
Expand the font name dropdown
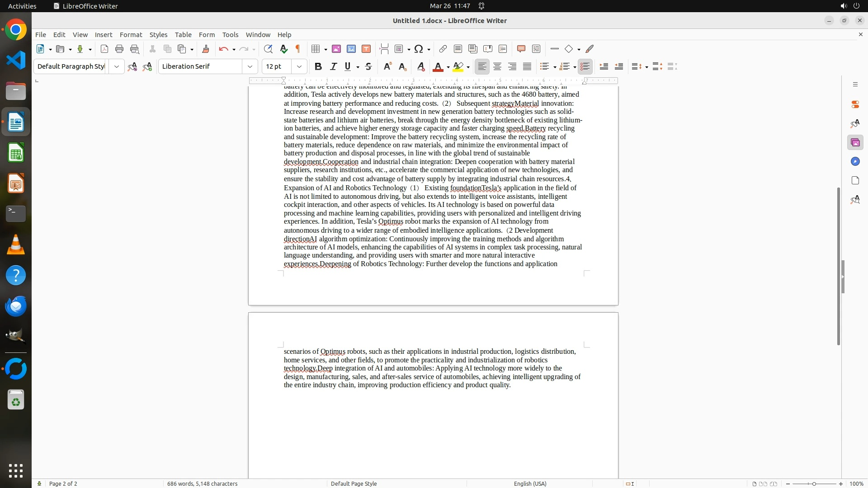[250, 67]
